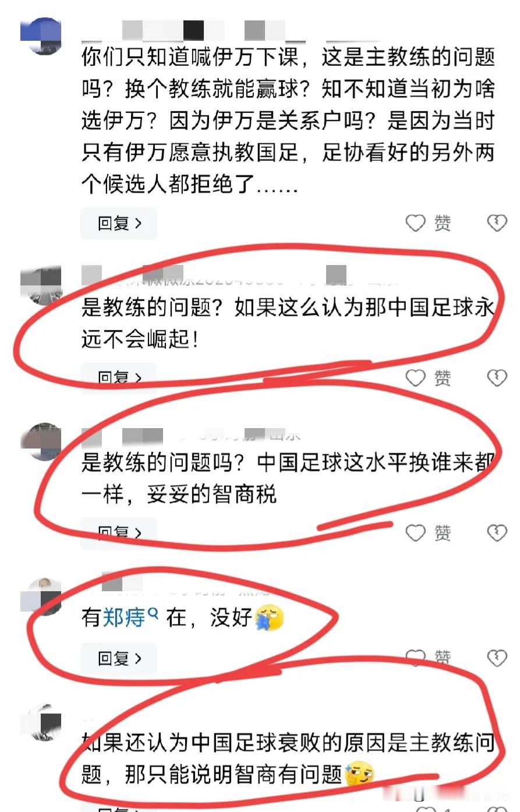Reply to the 智商税 comment

pyautogui.click(x=119, y=532)
